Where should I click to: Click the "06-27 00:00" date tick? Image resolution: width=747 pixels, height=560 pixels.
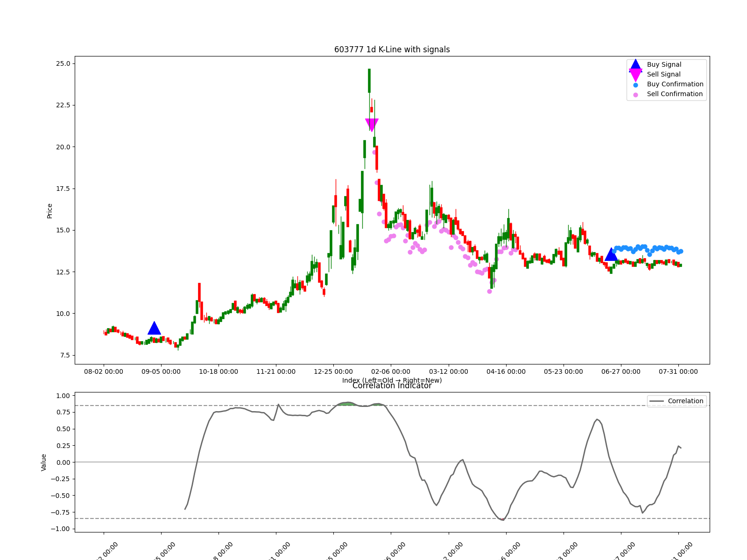tap(621, 372)
